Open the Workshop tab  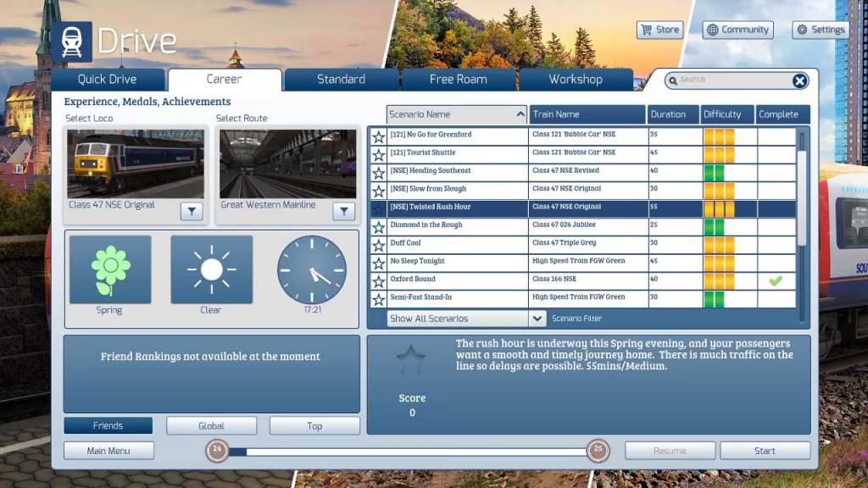576,80
